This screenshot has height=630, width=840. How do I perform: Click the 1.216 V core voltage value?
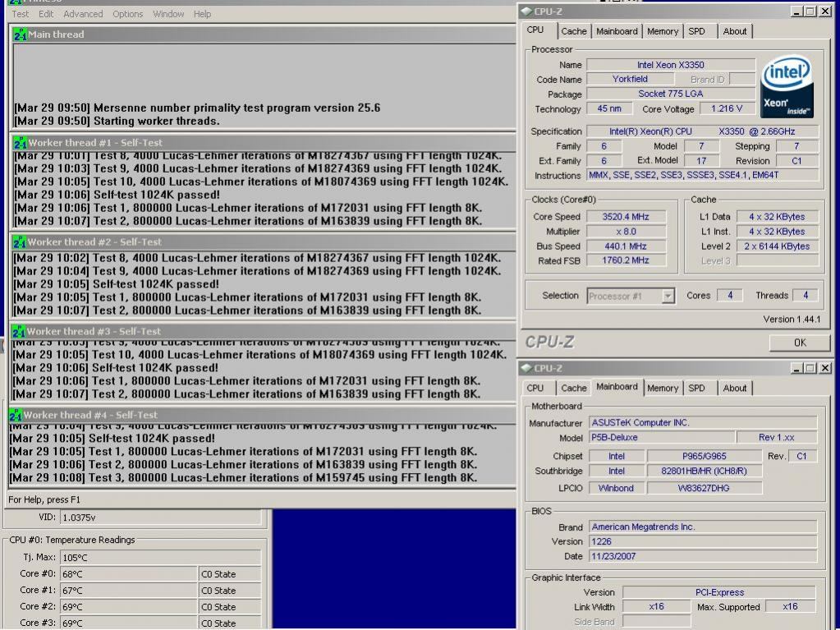click(x=727, y=108)
